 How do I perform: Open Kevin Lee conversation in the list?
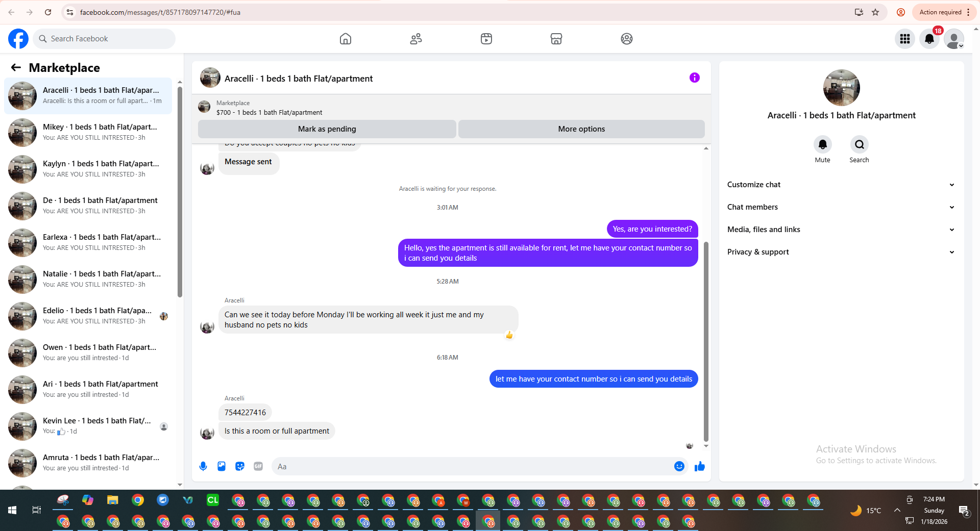[x=88, y=426]
